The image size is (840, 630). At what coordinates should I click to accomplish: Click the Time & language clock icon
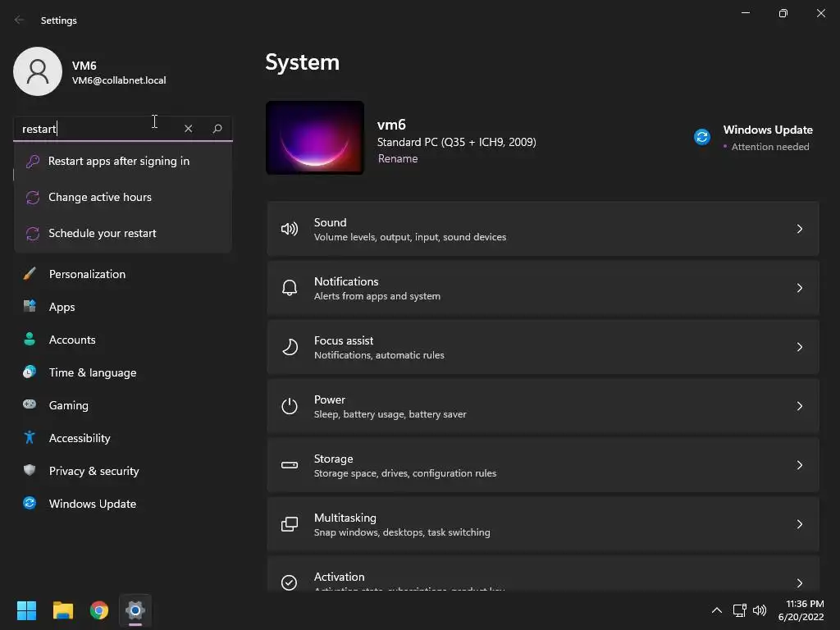pyautogui.click(x=30, y=372)
